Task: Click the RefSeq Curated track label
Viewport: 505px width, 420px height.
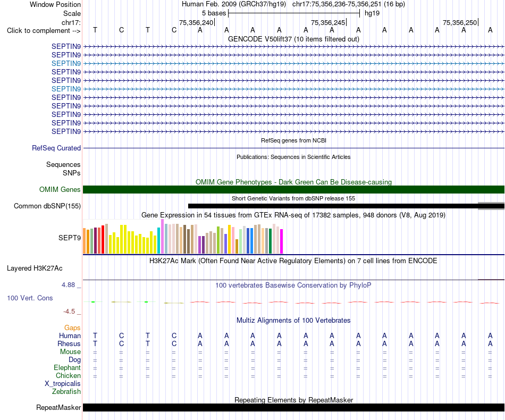Action: pos(56,148)
